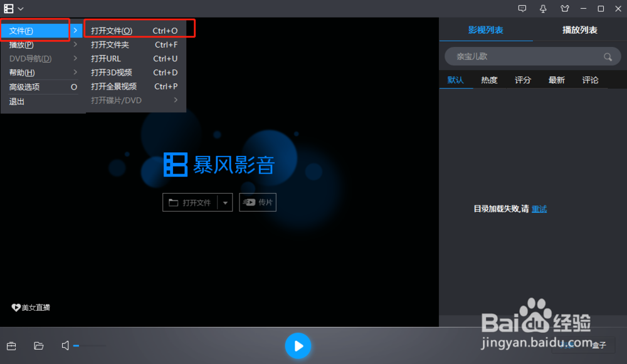Viewport: 627px width, 364px height.
Task: Switch to the 影视列表 tab
Action: pyautogui.click(x=485, y=30)
